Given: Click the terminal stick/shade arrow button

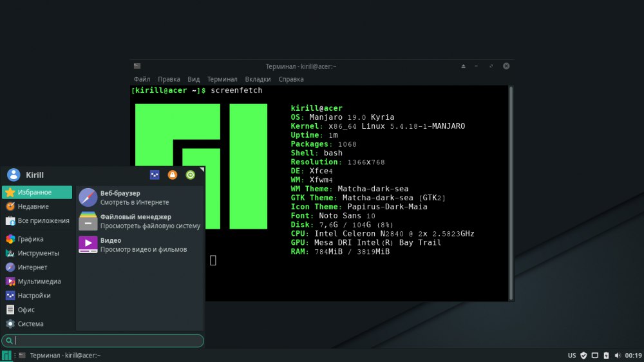Looking at the screenshot, I should pos(463,66).
